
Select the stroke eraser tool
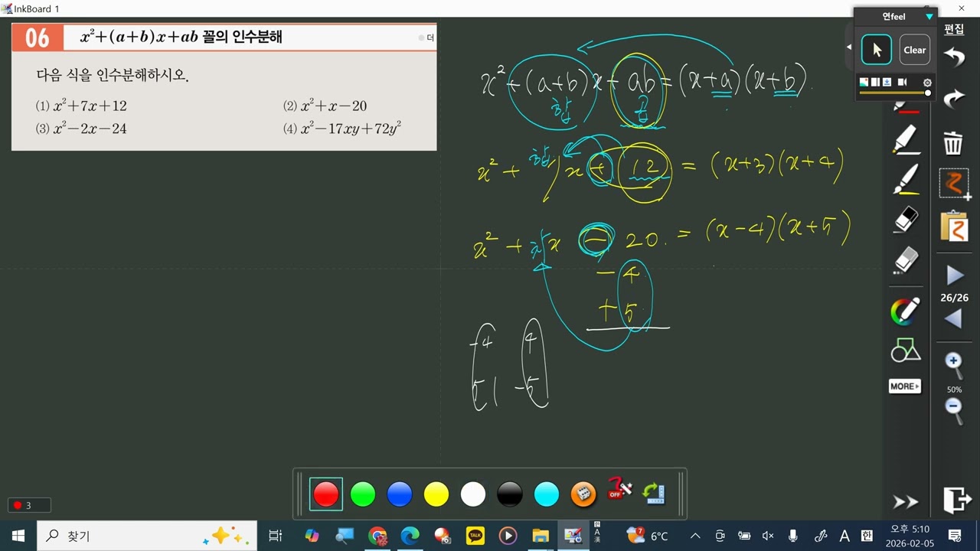point(906,221)
